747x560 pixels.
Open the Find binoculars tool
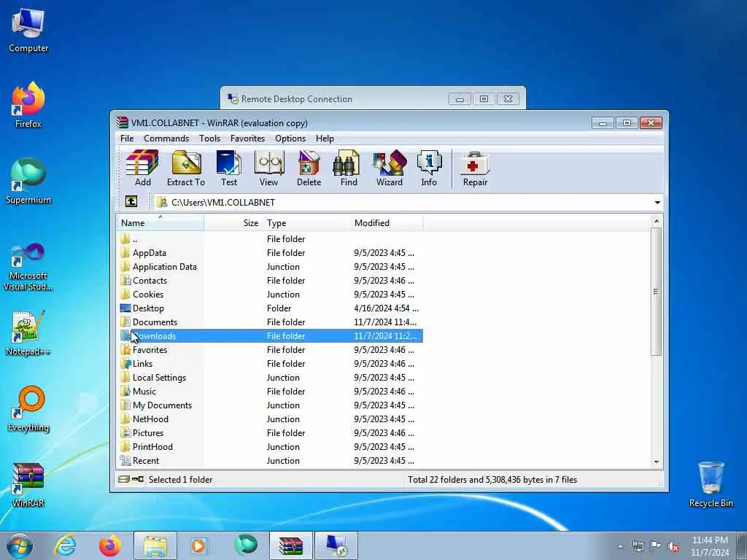348,168
